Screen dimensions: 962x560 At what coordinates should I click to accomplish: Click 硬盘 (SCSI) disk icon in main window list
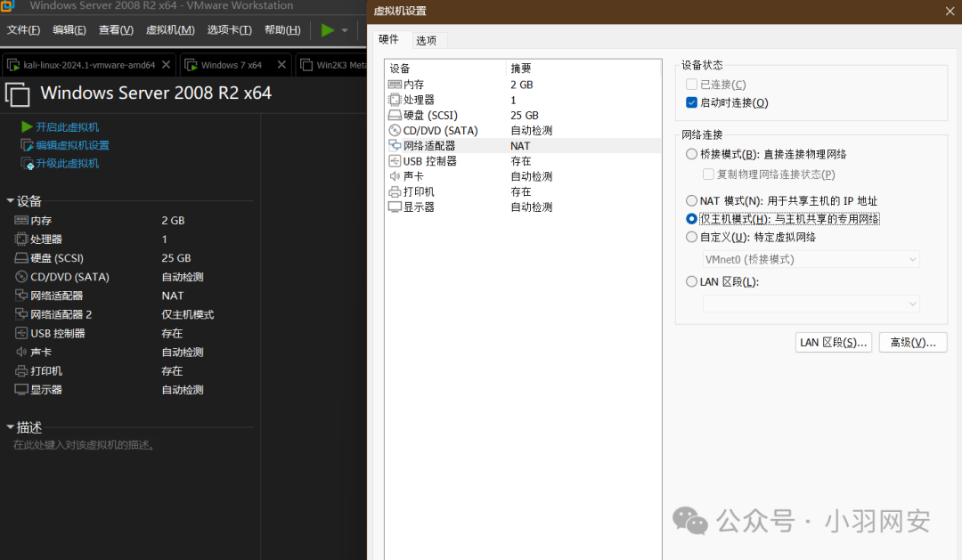pyautogui.click(x=21, y=258)
